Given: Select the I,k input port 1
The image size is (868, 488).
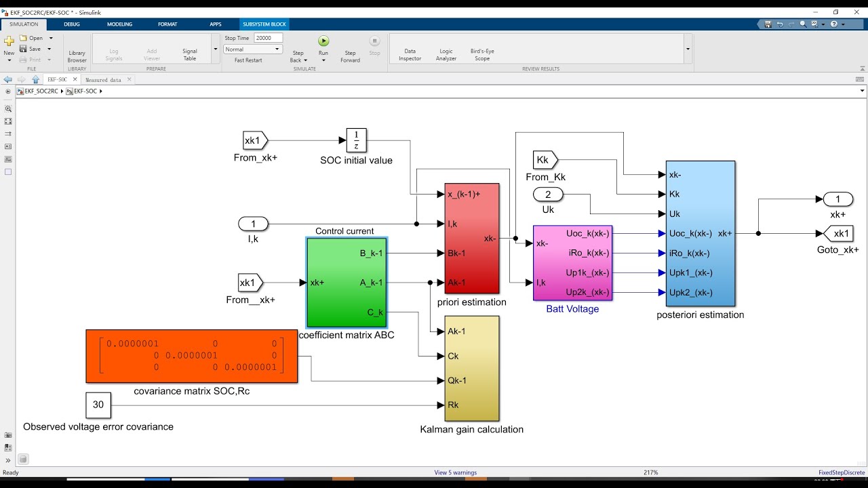Looking at the screenshot, I should tap(254, 224).
